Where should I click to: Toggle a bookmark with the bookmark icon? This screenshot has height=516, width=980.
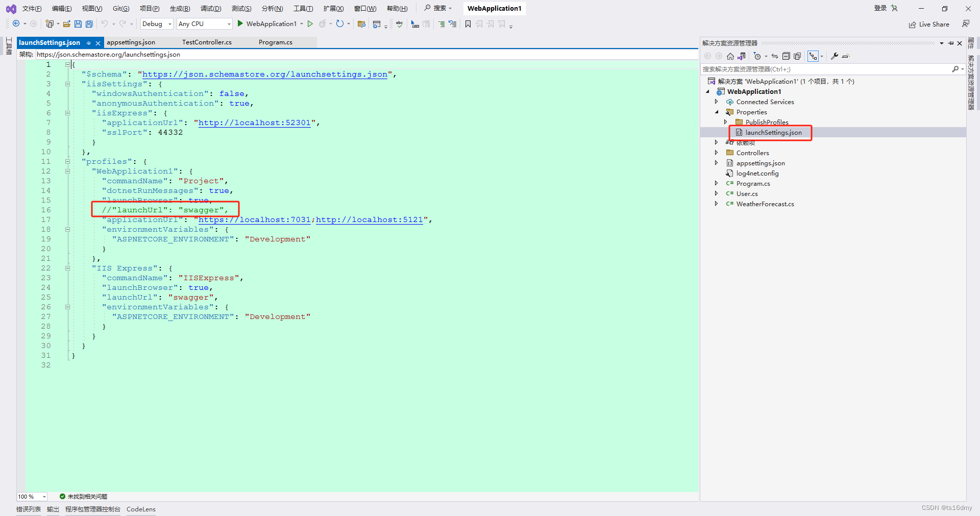pyautogui.click(x=468, y=24)
